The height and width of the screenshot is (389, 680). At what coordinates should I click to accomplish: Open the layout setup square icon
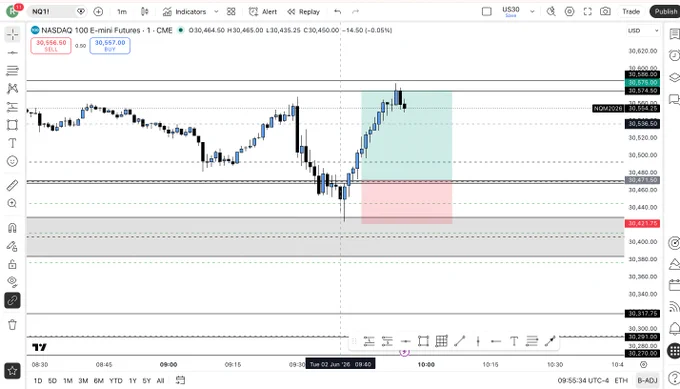[x=487, y=12]
